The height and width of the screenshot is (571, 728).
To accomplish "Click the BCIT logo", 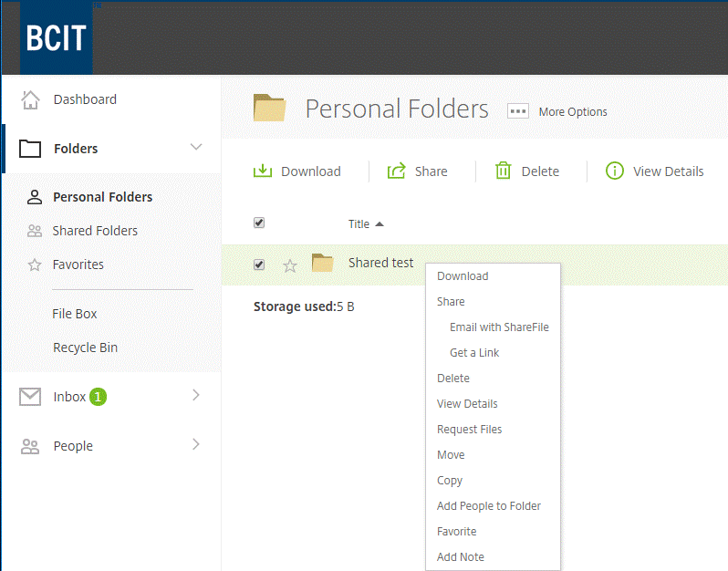I will coord(57,37).
